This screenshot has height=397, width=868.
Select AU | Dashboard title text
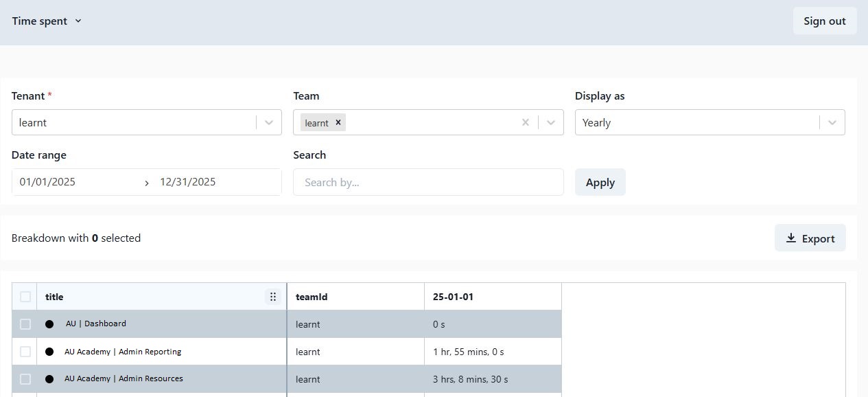pos(96,324)
